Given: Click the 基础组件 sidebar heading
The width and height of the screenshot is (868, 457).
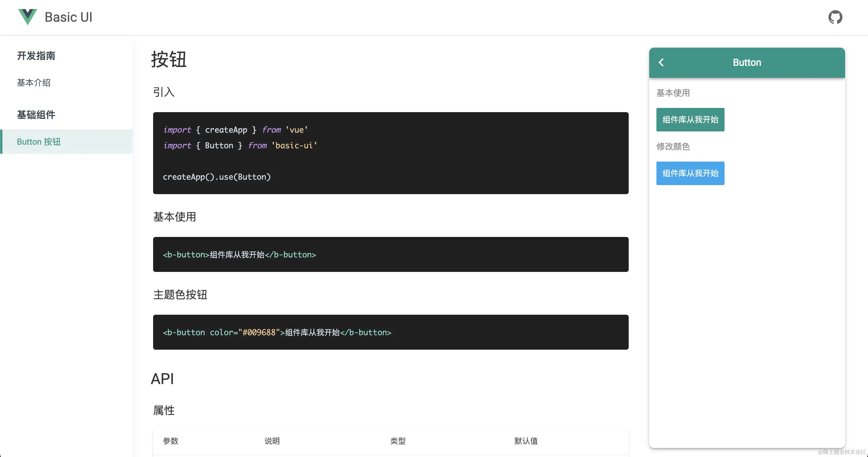Looking at the screenshot, I should [x=36, y=115].
